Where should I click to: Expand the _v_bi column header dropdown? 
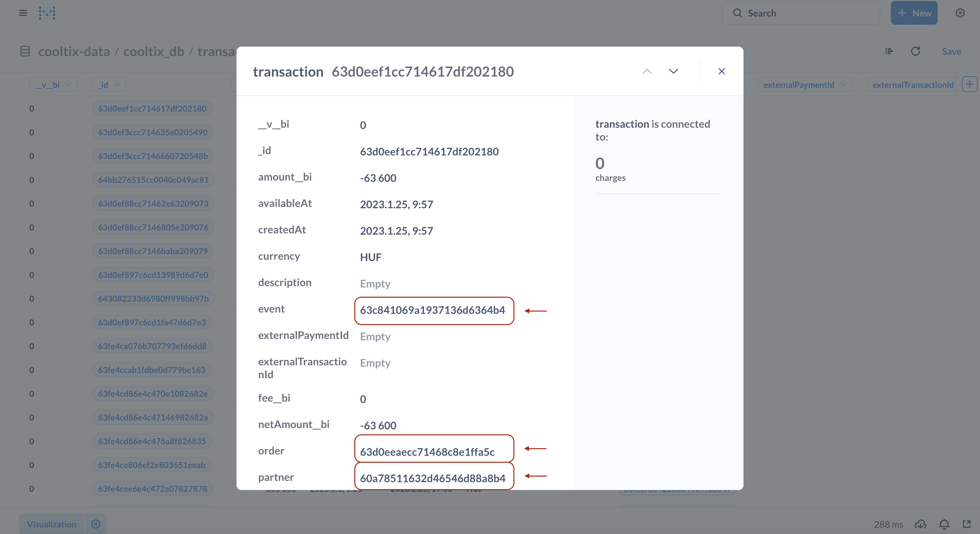53,85
